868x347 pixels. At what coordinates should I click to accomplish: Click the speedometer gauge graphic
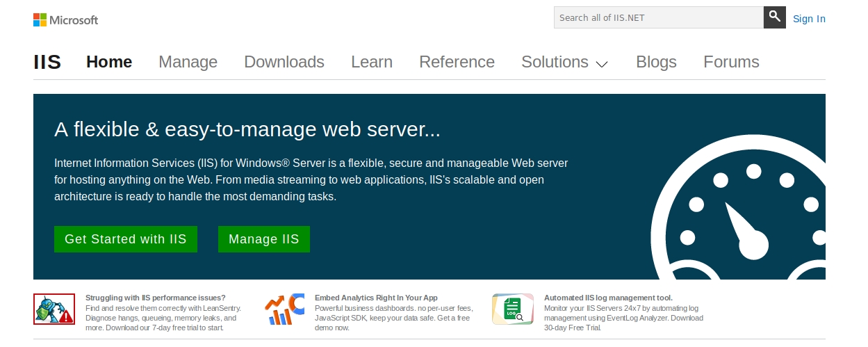coord(744,216)
